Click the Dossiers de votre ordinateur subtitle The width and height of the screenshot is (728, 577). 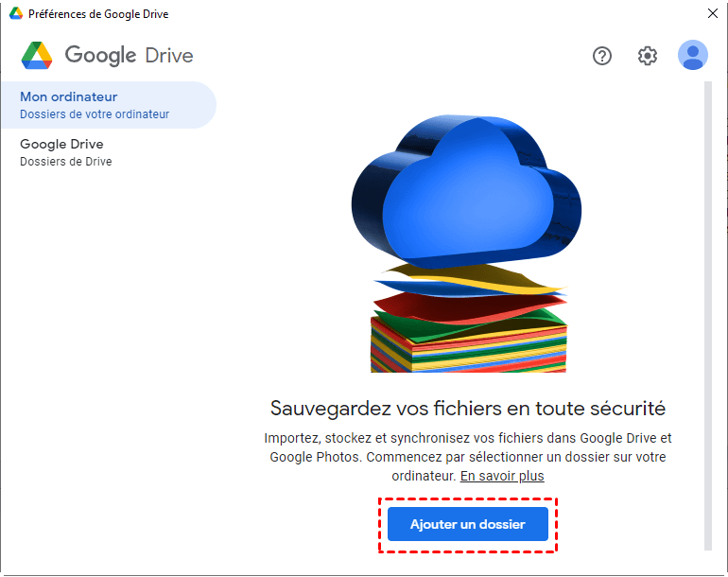coord(95,114)
